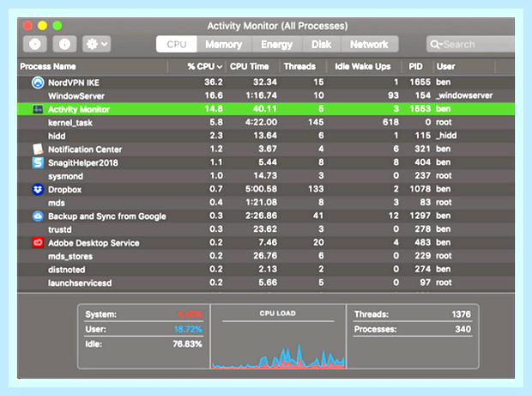The height and width of the screenshot is (396, 532).
Task: Select the mds process row
Action: [x=266, y=203]
